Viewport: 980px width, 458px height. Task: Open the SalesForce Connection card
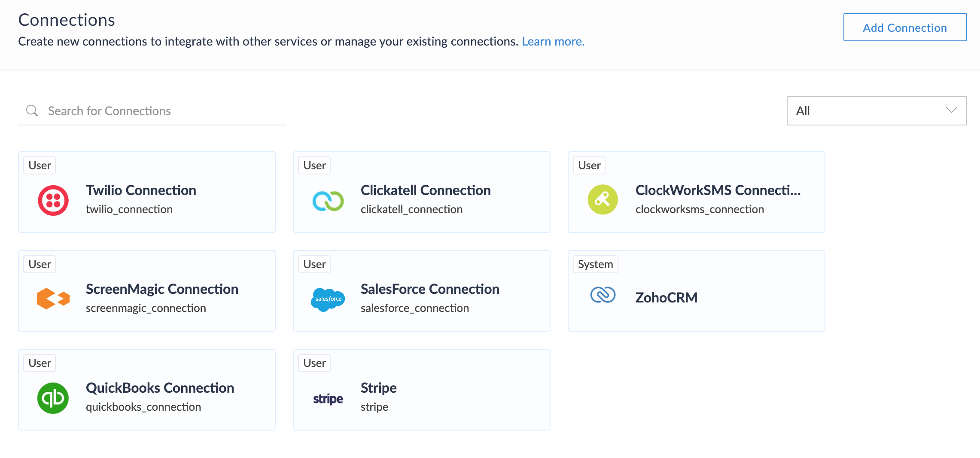(x=421, y=290)
